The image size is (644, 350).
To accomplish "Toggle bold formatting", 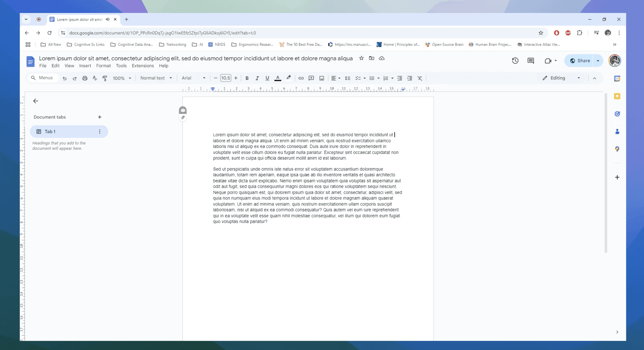I will pyautogui.click(x=247, y=78).
